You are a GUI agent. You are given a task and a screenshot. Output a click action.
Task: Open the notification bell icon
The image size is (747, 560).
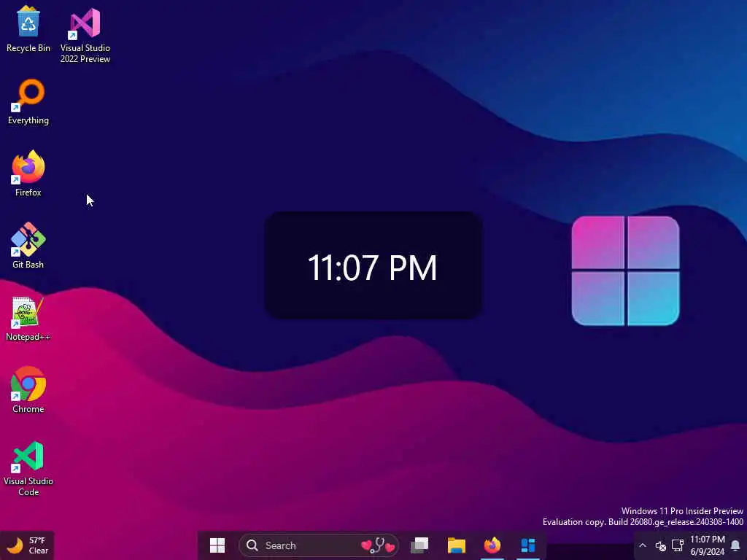tap(735, 545)
